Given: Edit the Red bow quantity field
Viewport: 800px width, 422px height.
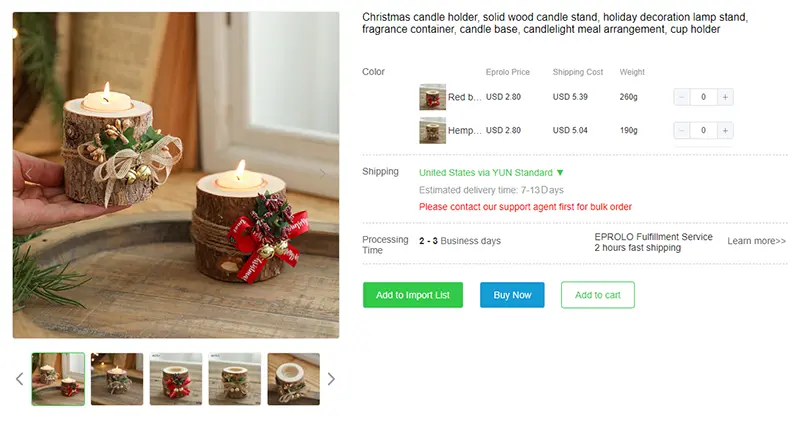Looking at the screenshot, I should pos(703,97).
